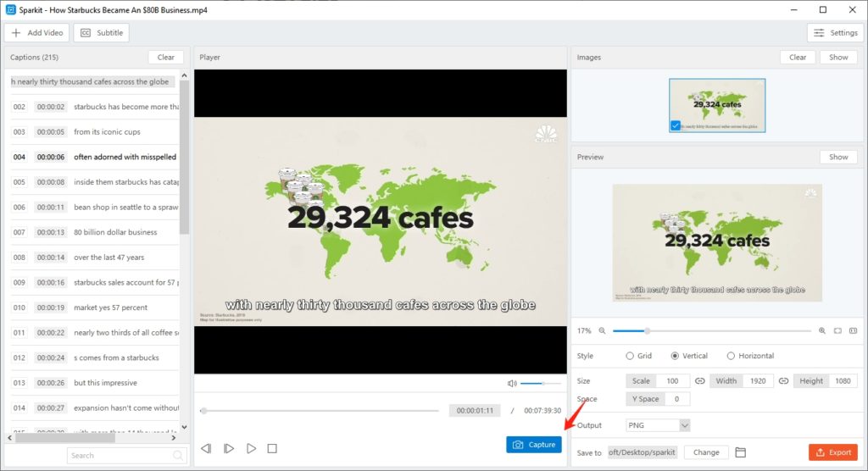
Task: Open the Subtitle option
Action: [x=102, y=33]
